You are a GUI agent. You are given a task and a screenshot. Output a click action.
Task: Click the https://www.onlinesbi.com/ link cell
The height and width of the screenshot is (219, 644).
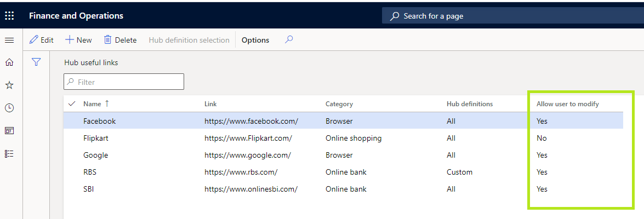tap(251, 189)
